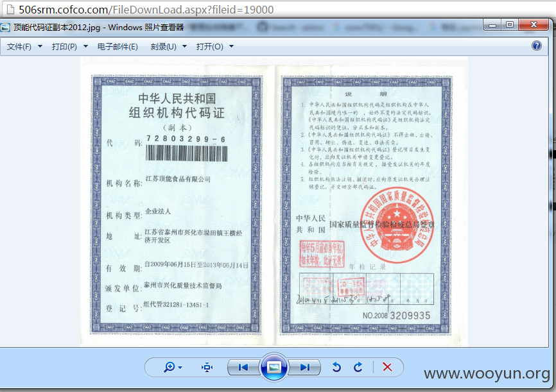Image resolution: width=556 pixels, height=392 pixels.
Task: Open the zoom magnifier control
Action: (x=169, y=367)
